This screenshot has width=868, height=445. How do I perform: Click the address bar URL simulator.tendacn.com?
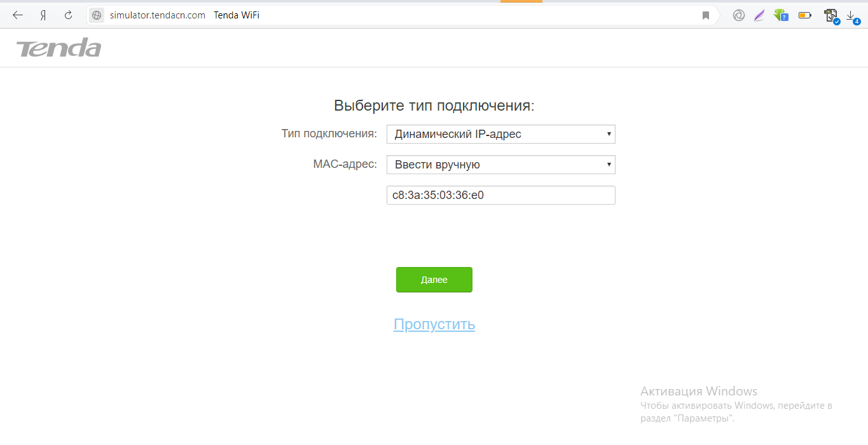pos(157,15)
